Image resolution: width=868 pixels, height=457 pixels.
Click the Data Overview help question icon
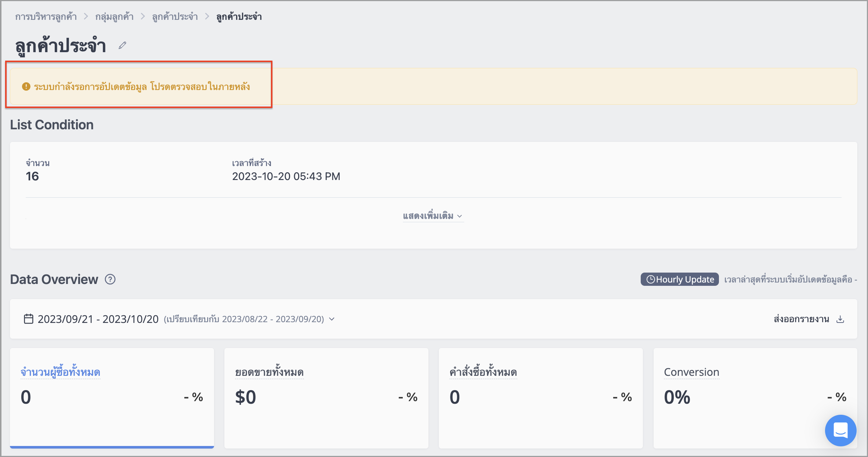click(110, 280)
